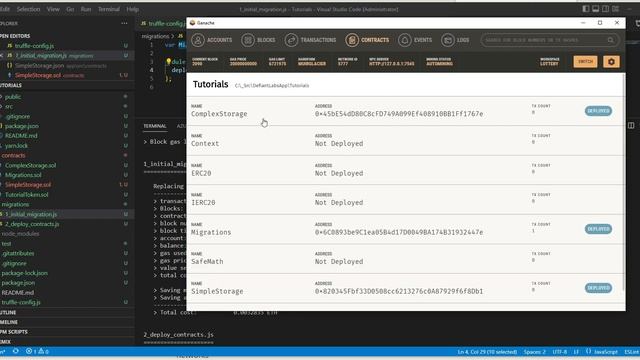Click UTF-8 encoding in status bar
This screenshot has width=640, height=360.
(560, 351)
